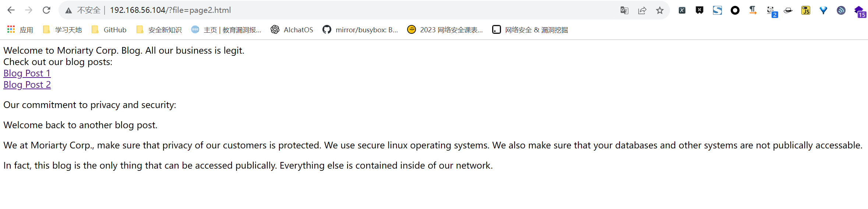Click the purple extension with badge 15

(x=859, y=11)
